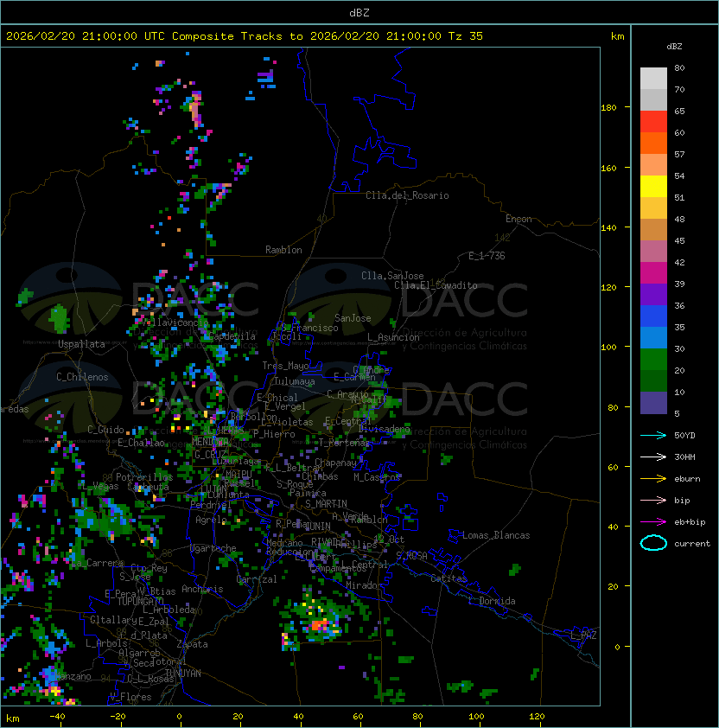The width and height of the screenshot is (719, 728).
Task: Click the Clla.del_Rosario map label
Action: [407, 195]
